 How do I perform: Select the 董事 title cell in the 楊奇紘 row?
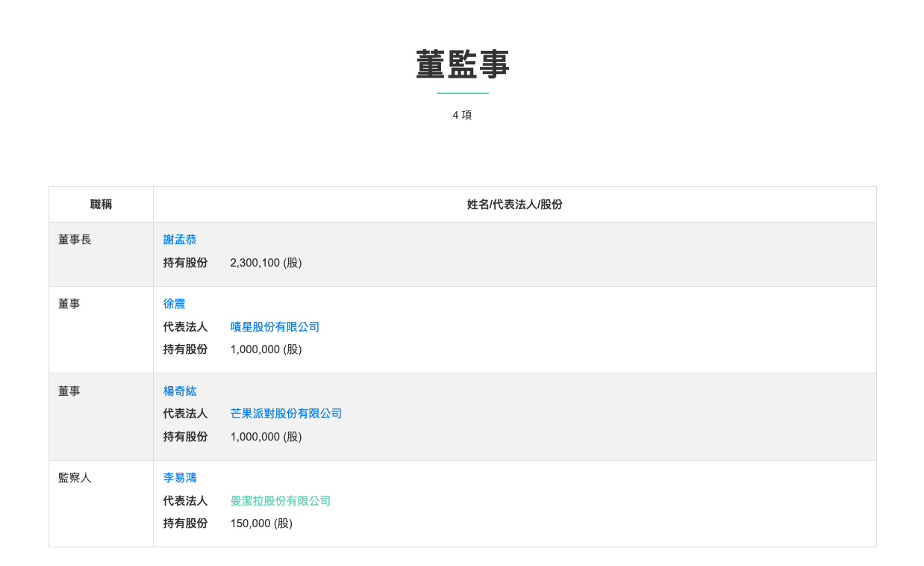click(101, 417)
